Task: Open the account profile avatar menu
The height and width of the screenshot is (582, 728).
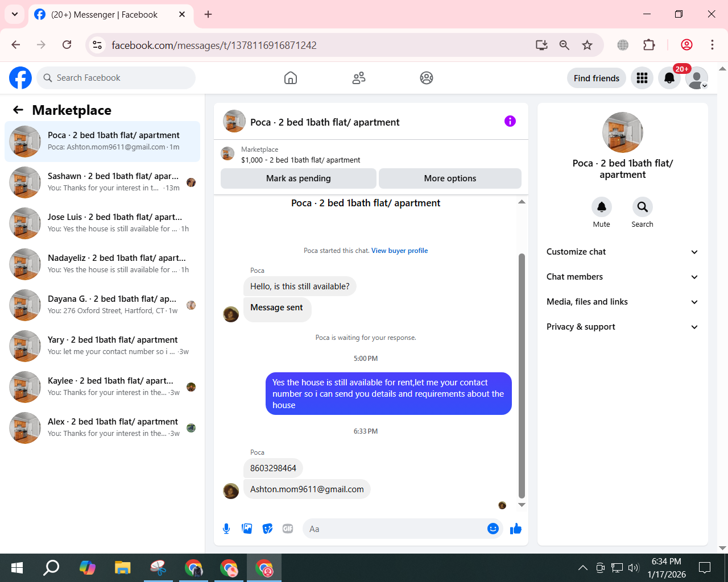Action: [x=697, y=78]
